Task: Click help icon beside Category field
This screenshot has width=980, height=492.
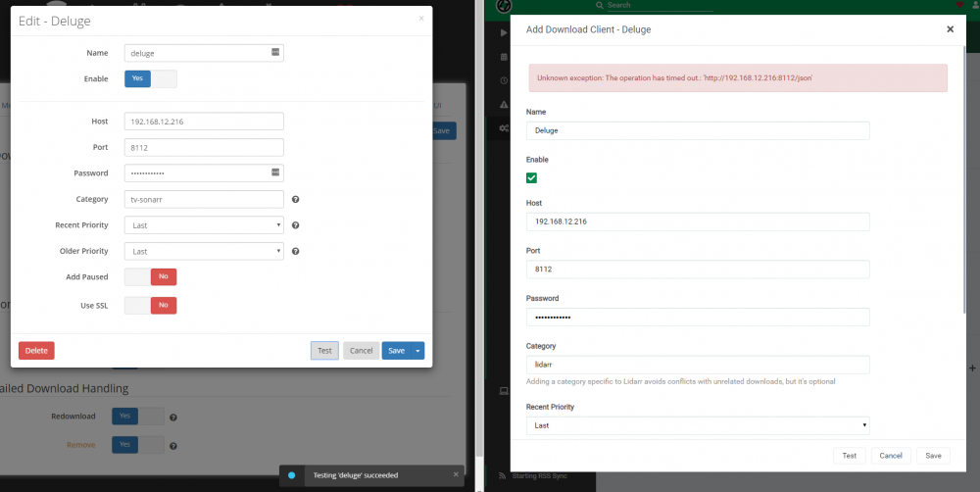Action: click(x=296, y=199)
